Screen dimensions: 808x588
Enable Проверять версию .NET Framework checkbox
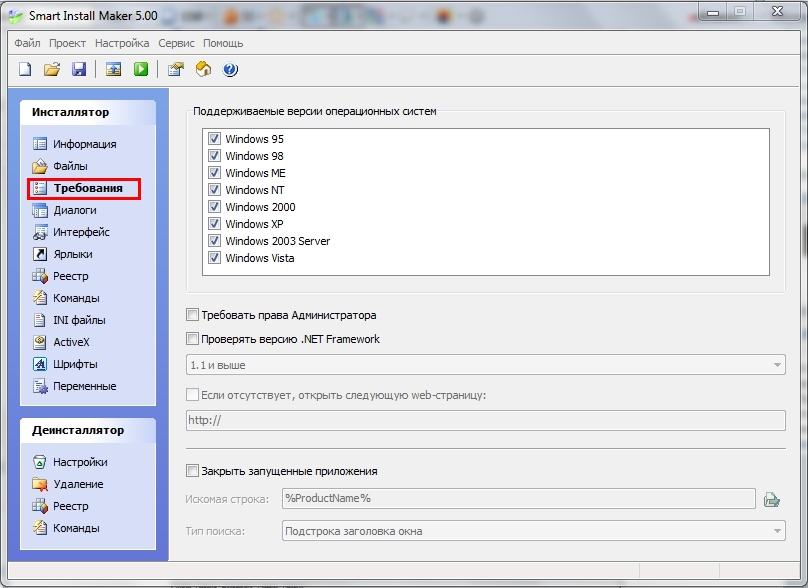(192, 339)
